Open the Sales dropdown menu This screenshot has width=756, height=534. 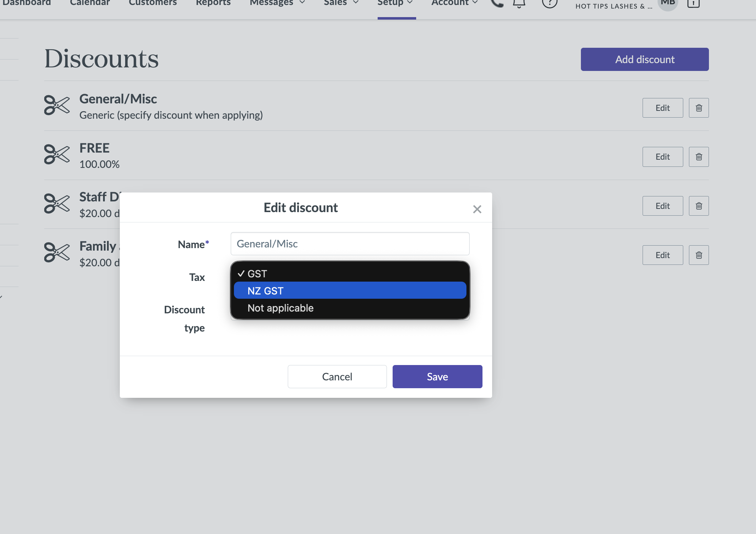tap(341, 3)
